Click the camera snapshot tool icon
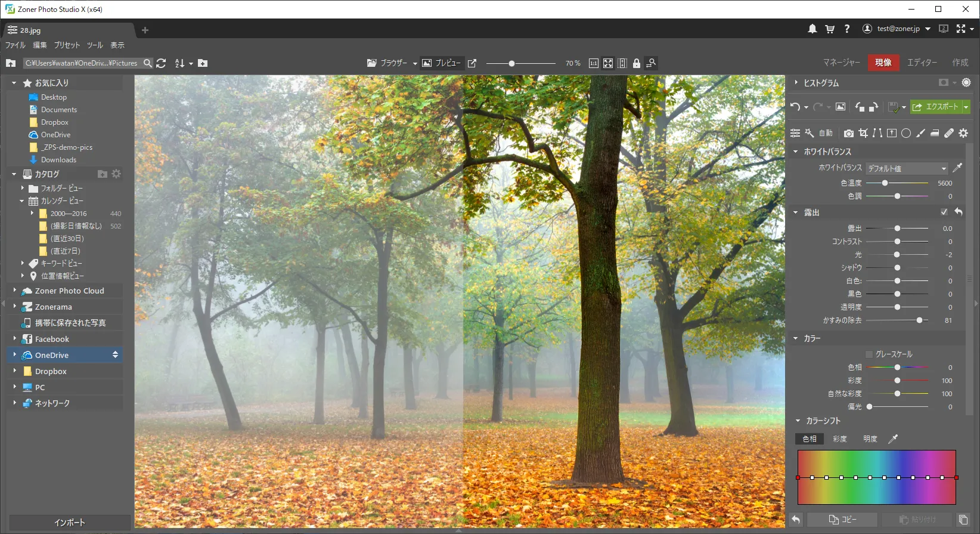 pos(849,133)
